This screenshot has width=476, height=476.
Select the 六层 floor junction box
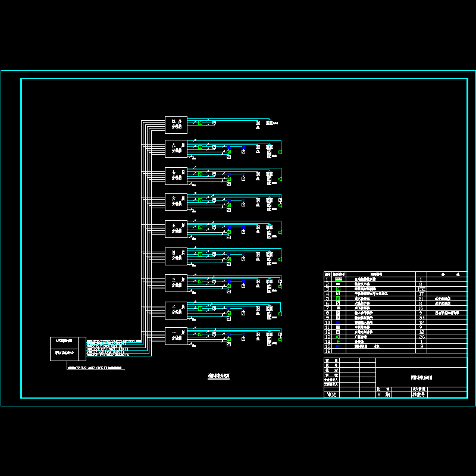click(x=176, y=202)
